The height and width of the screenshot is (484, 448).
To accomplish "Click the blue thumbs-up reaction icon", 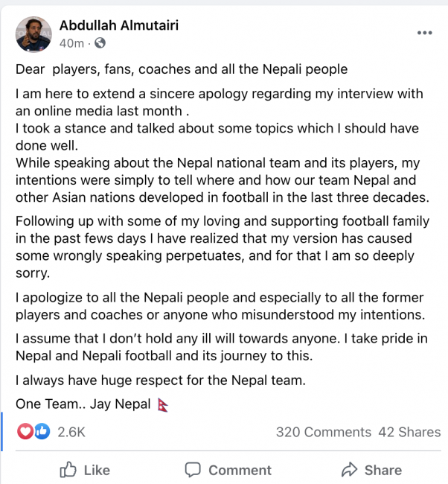I will 42,431.
